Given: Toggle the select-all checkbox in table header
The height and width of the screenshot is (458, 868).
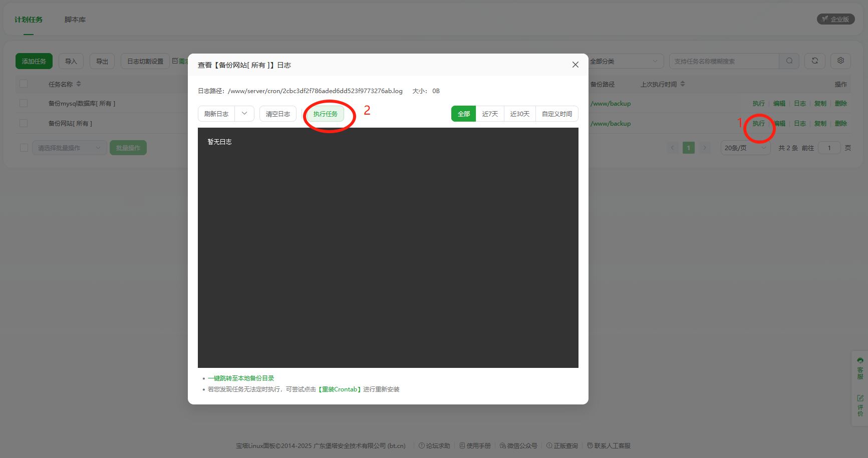Looking at the screenshot, I should pos(24,84).
